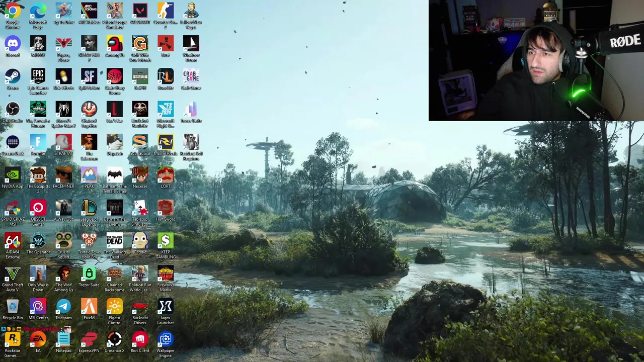Screen dimensions: 644x362
Task: Click the Grand Theft Auto V shortcut
Action: pos(13,274)
